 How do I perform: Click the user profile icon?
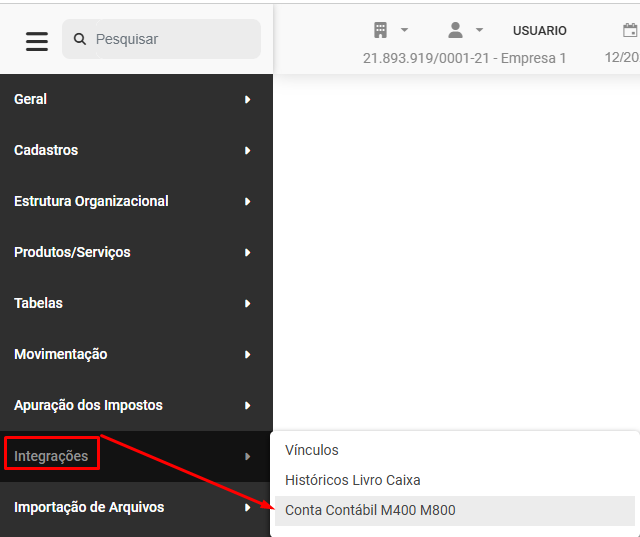(455, 30)
